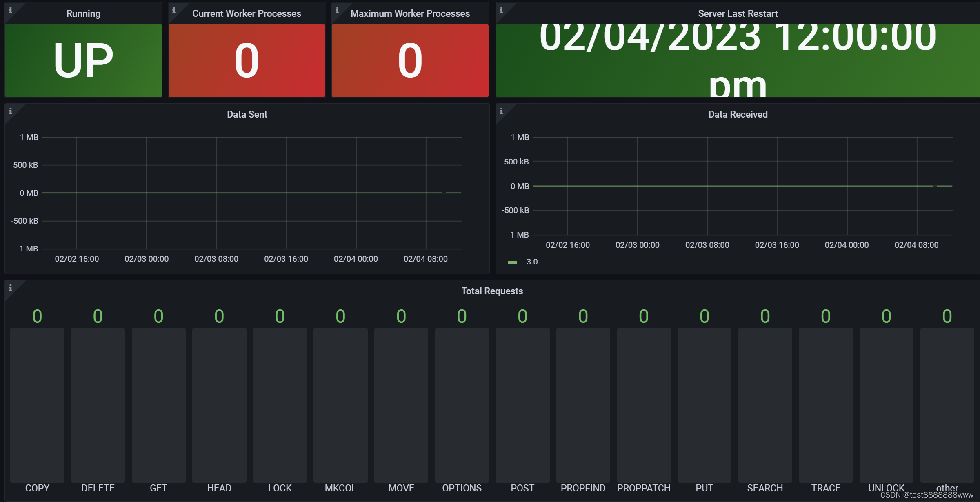The image size is (980, 502).
Task: Show Server Last Restart info icon
Action: (x=501, y=11)
